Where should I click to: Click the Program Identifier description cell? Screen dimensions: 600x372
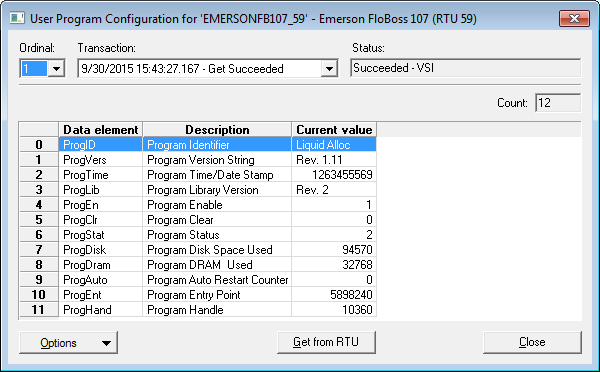point(217,145)
